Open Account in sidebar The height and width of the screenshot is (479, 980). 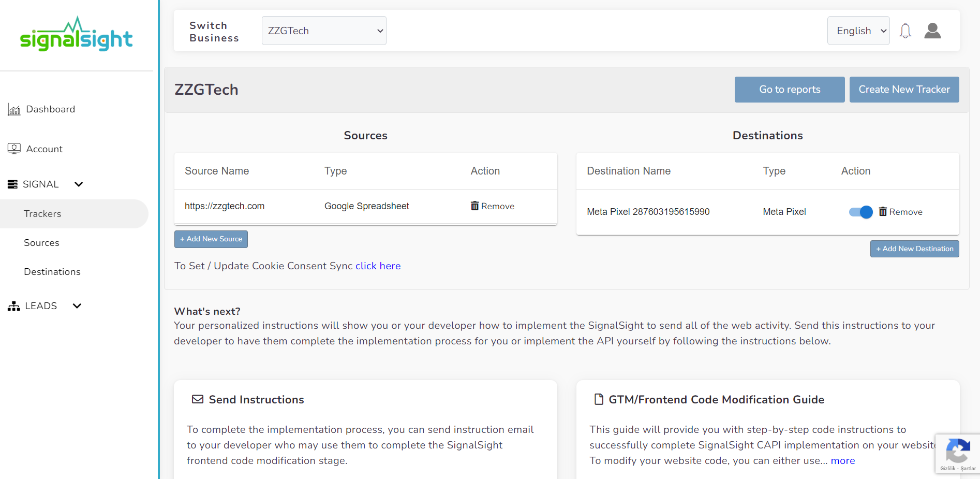tap(44, 149)
